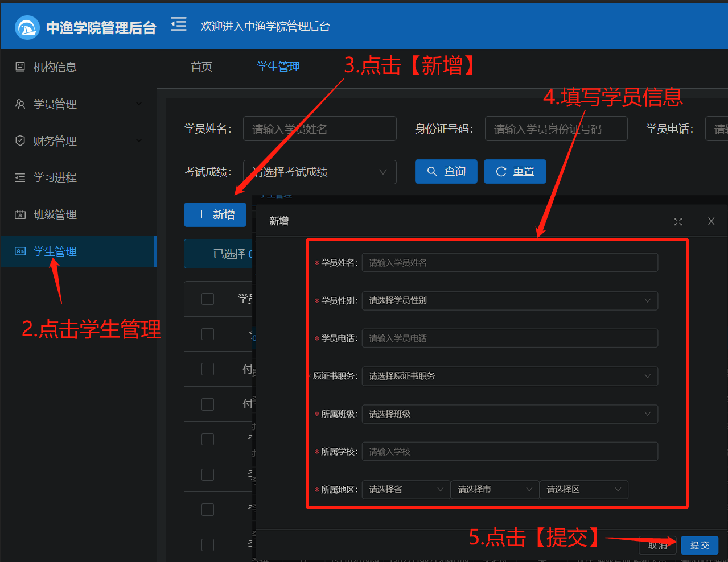Open the 原证书职务 dropdown
Viewport: 728px width, 562px height.
coord(510,376)
